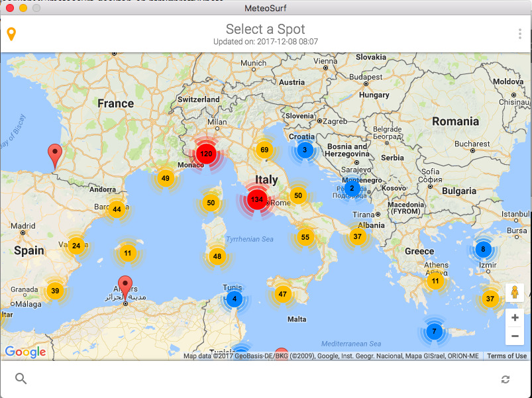Open the 11 cluster at Athens

point(435,281)
